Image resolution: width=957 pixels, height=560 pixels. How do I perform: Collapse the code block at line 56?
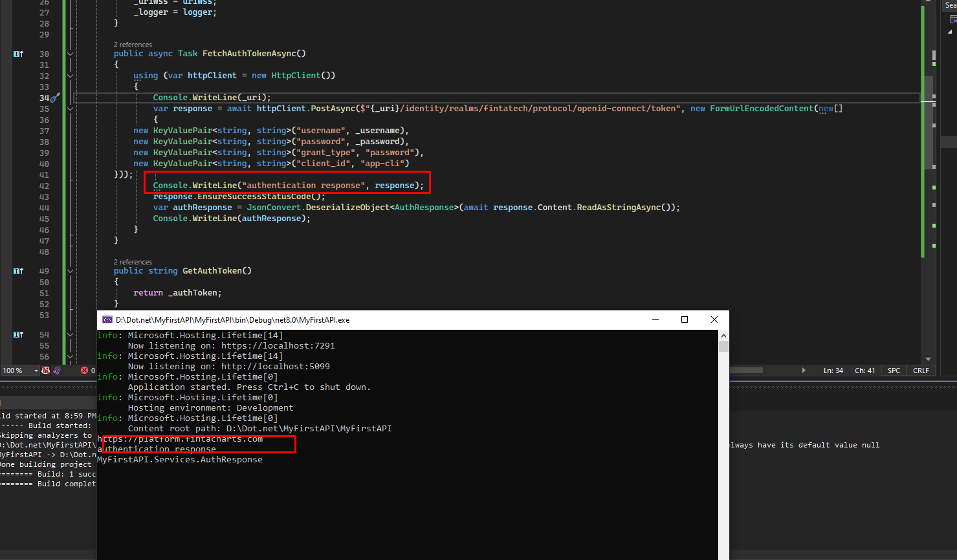pos(70,356)
